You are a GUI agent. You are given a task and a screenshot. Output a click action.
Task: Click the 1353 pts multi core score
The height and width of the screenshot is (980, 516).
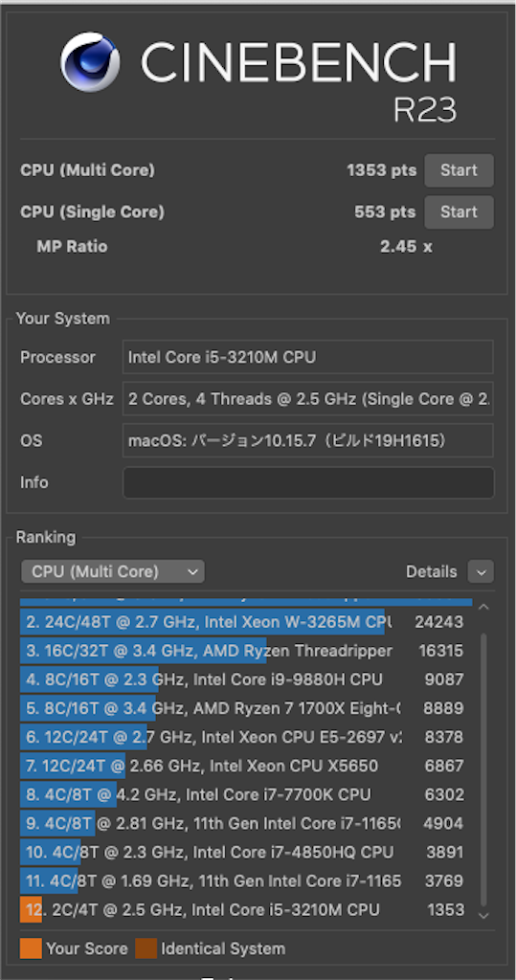382,170
